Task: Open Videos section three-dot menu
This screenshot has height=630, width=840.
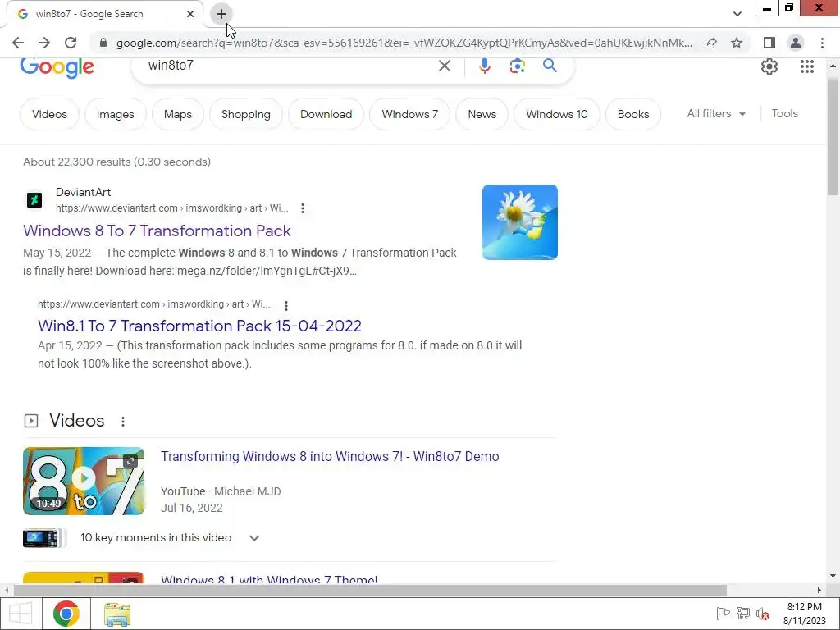Action: tap(123, 422)
